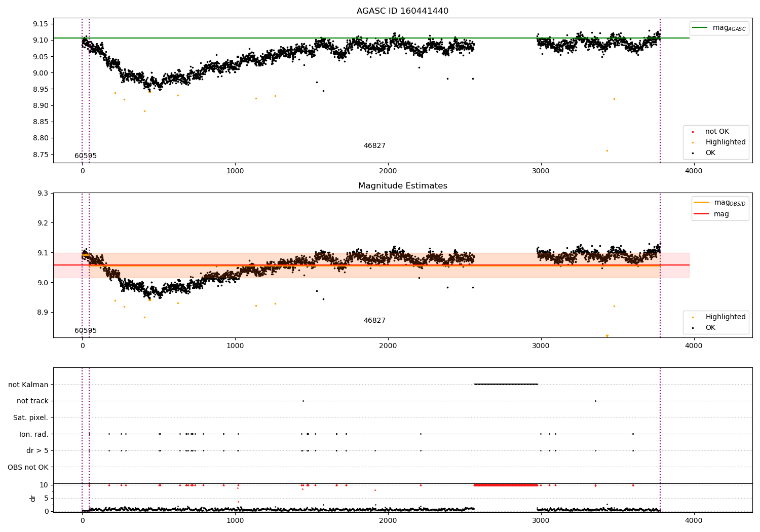760x532 pixels.
Task: Click the "60595" annotation in the top plot
Action: (x=86, y=156)
